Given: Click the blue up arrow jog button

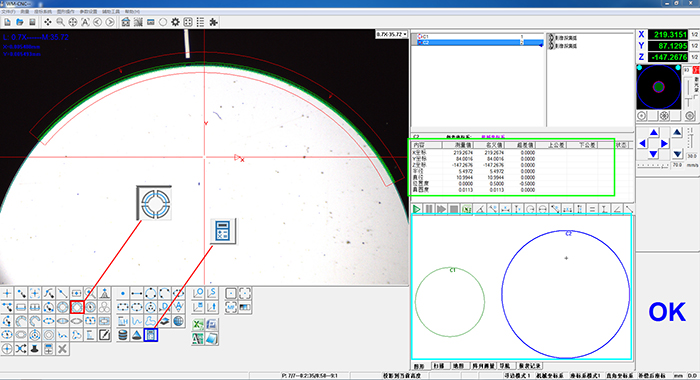Looking at the screenshot, I should (x=654, y=132).
